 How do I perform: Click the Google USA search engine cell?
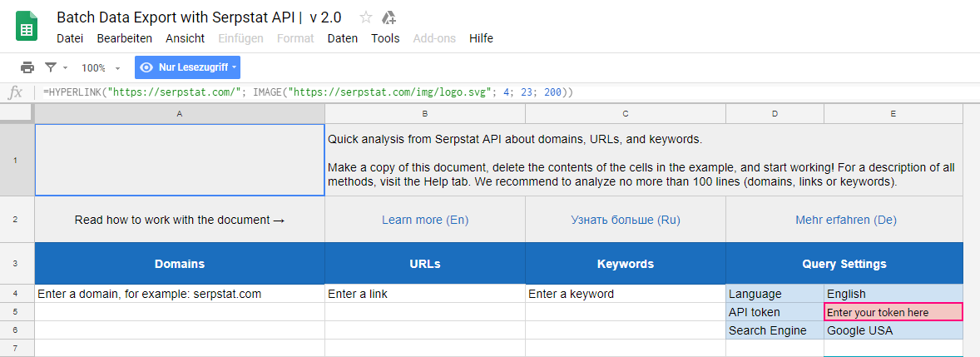(893, 330)
